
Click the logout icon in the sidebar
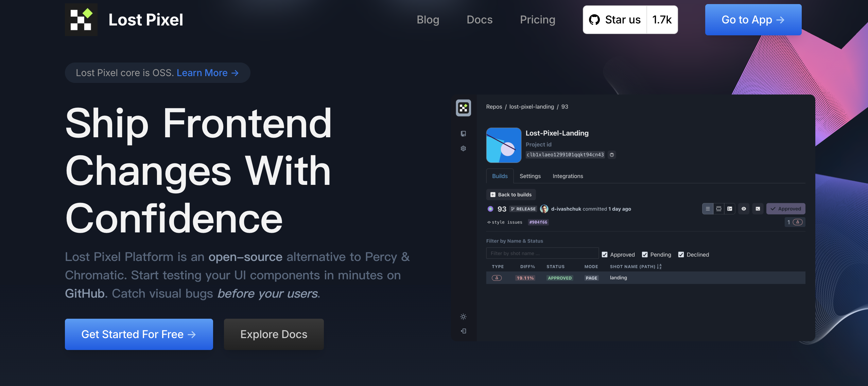463,331
